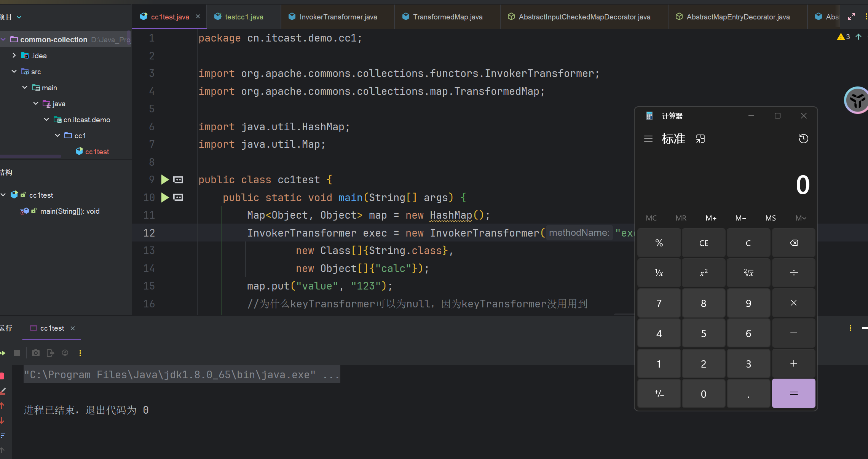The width and height of the screenshot is (868, 459).
Task: Open calculator history icon
Action: tap(803, 139)
